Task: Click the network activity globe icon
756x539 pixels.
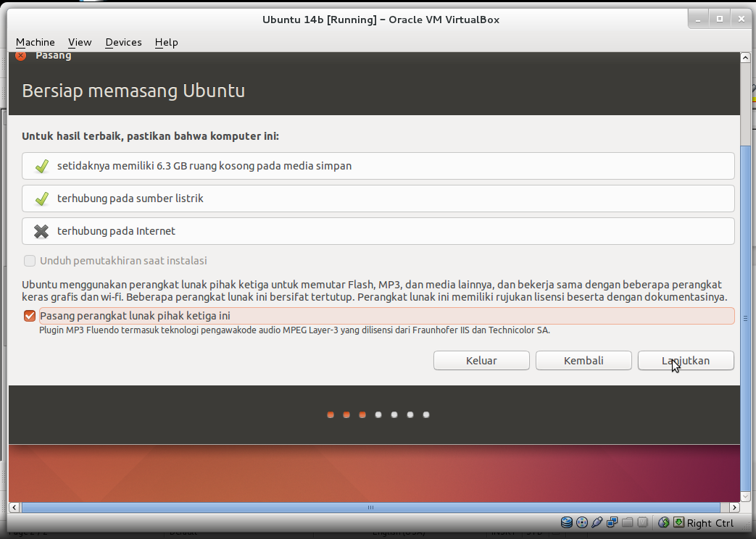Action: pyautogui.click(x=665, y=522)
